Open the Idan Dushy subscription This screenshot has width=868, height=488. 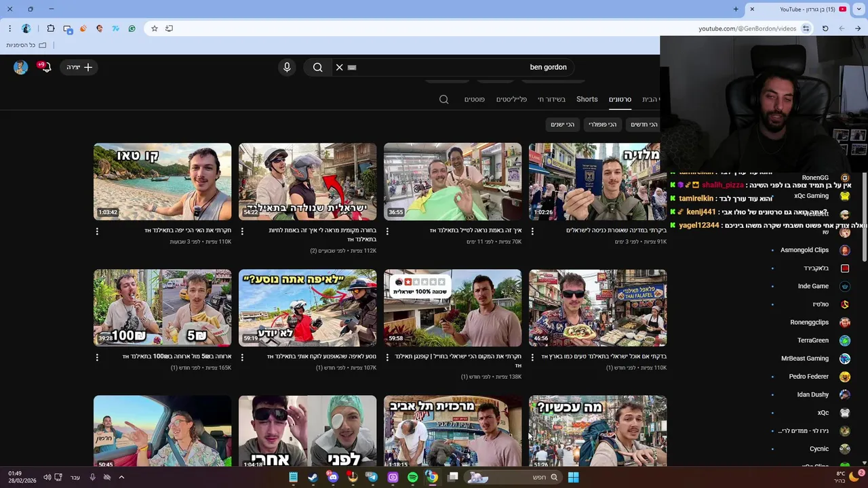813,394
